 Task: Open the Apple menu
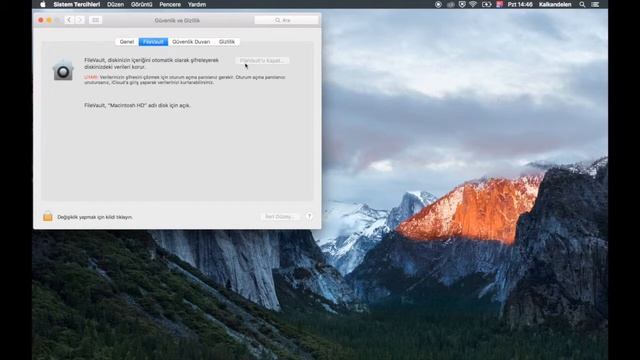pyautogui.click(x=43, y=4)
